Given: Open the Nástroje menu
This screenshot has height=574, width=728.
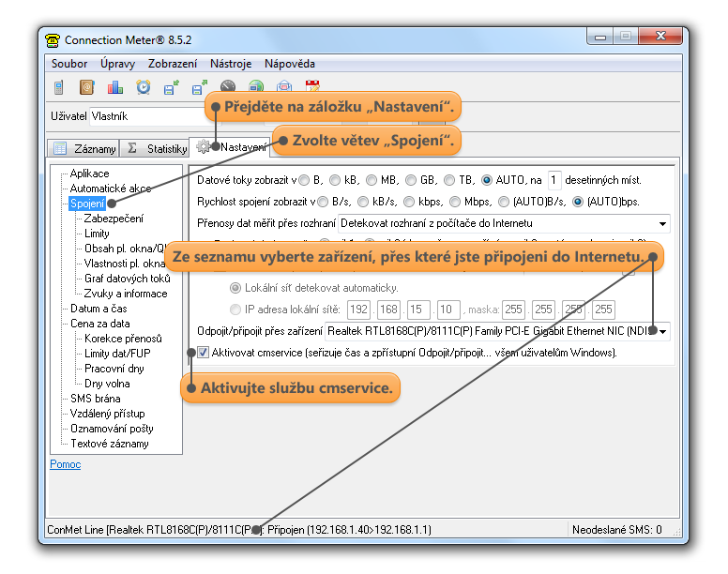Looking at the screenshot, I should pyautogui.click(x=231, y=64).
